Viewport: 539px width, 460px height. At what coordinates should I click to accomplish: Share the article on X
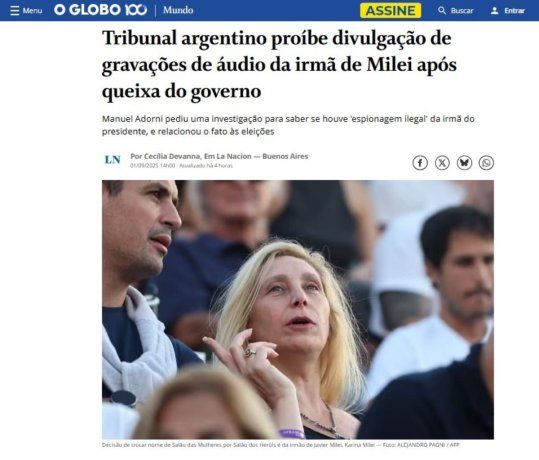point(442,163)
